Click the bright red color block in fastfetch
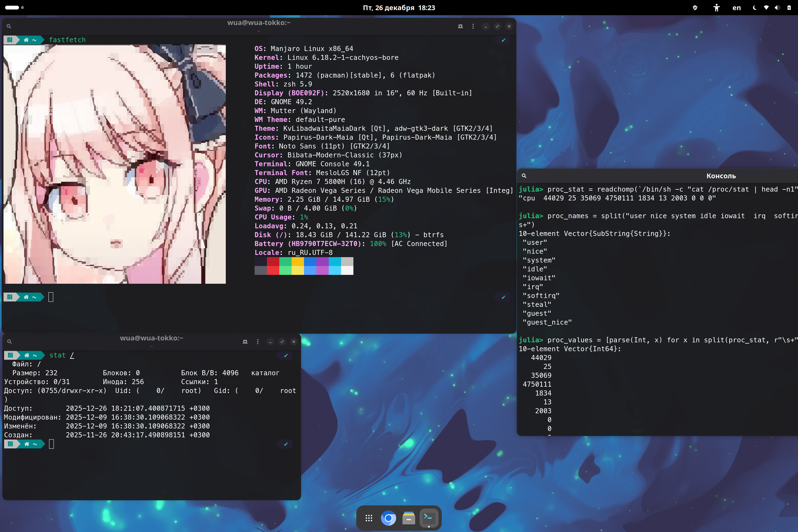The image size is (798, 532). (x=273, y=270)
